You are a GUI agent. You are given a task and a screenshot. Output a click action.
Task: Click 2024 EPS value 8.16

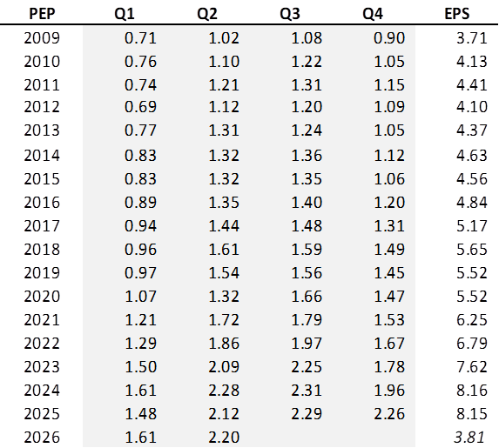472,390
